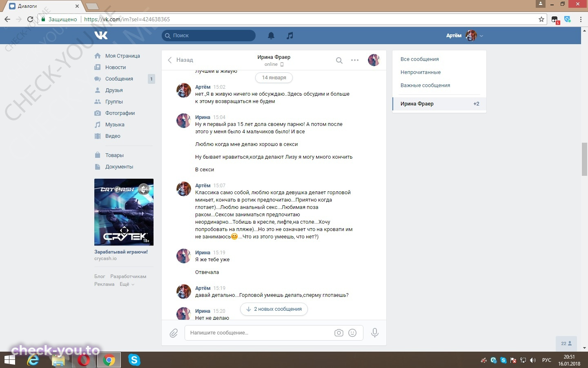The width and height of the screenshot is (588, 368).
Task: Open the Зарабатывай играючи! ad link
Action: click(x=121, y=252)
